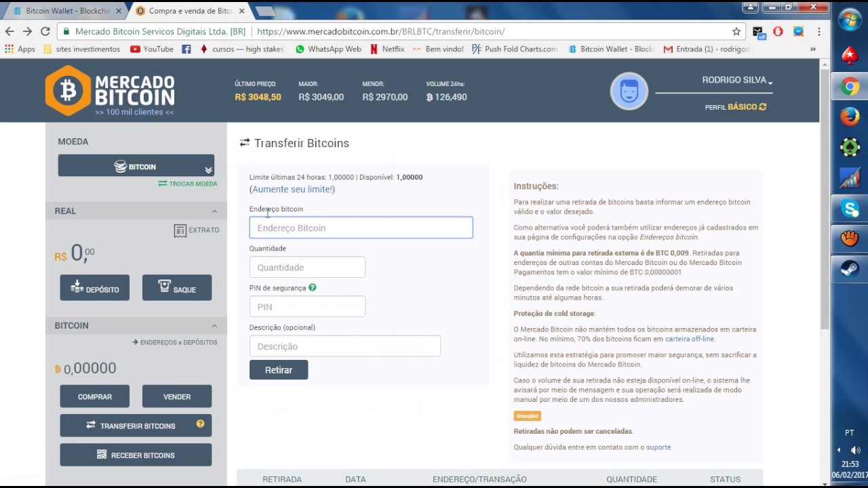Click the Endereço Bitcoin input field
The image size is (868, 488).
click(361, 228)
